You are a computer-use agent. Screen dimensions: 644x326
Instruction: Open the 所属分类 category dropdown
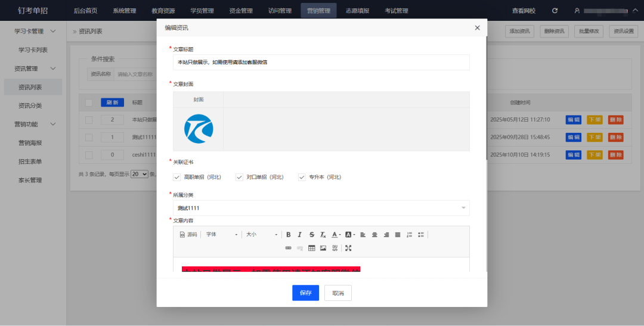pyautogui.click(x=321, y=208)
